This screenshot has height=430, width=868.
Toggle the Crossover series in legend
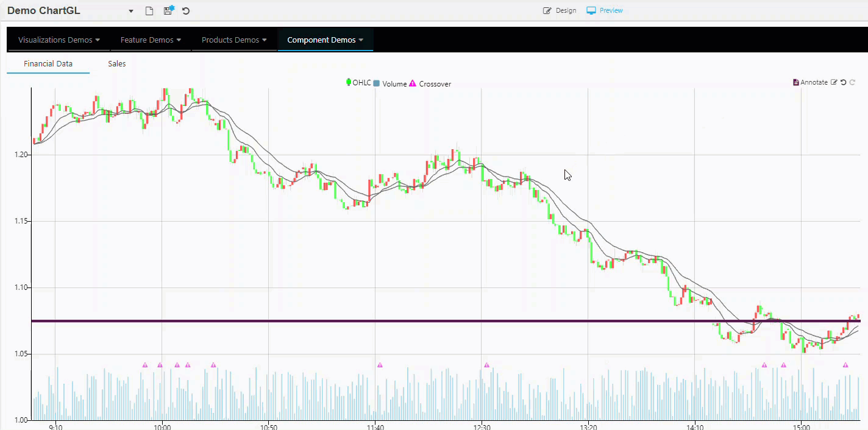coord(430,83)
